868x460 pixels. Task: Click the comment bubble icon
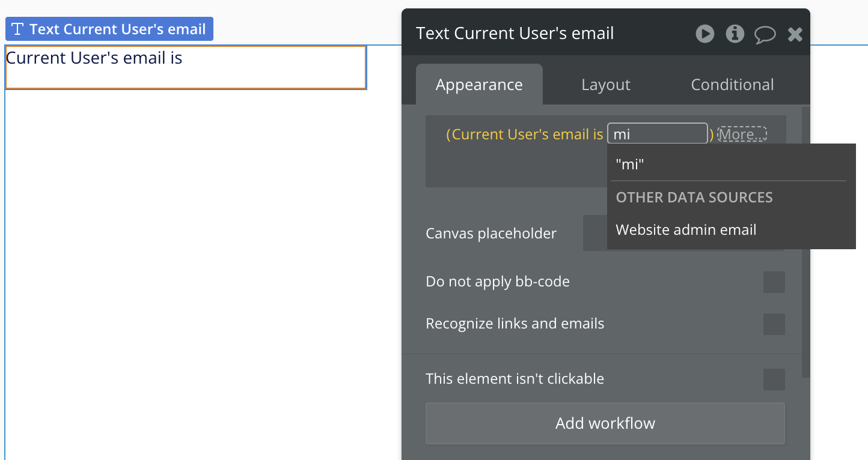(765, 34)
